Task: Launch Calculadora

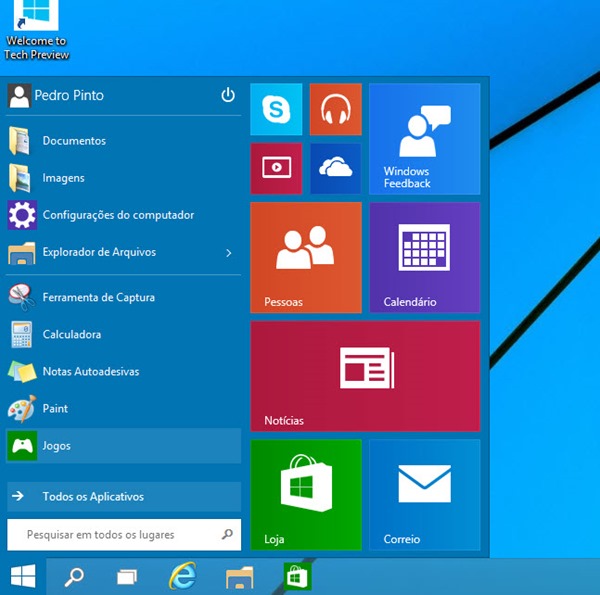Action: [124, 334]
